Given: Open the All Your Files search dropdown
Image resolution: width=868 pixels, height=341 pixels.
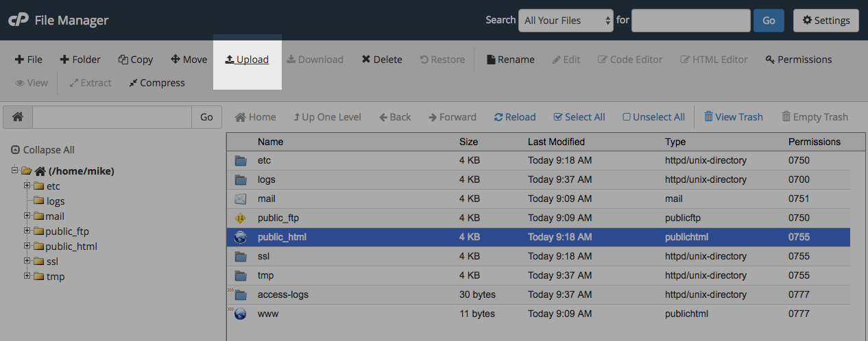Looking at the screenshot, I should tap(566, 21).
